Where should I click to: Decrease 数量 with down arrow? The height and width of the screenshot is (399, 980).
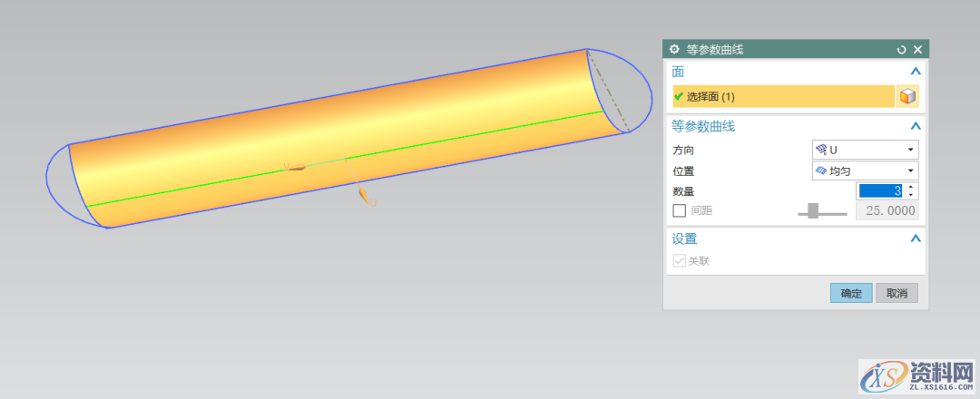[911, 196]
